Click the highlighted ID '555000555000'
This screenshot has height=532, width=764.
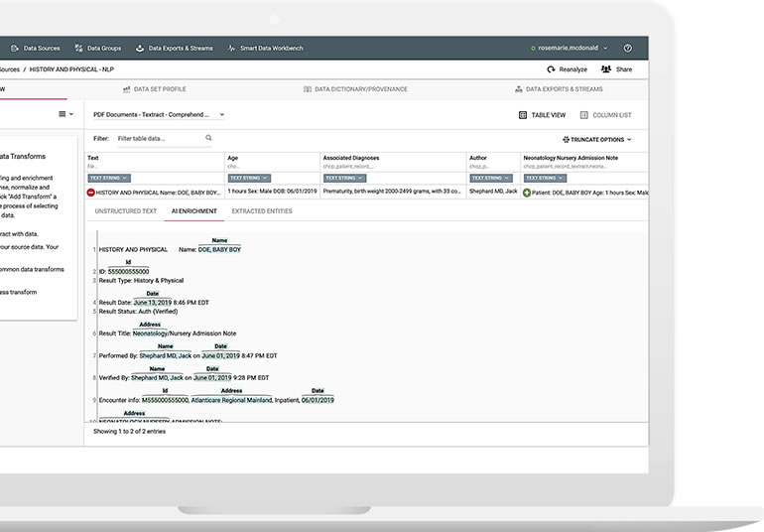click(128, 272)
